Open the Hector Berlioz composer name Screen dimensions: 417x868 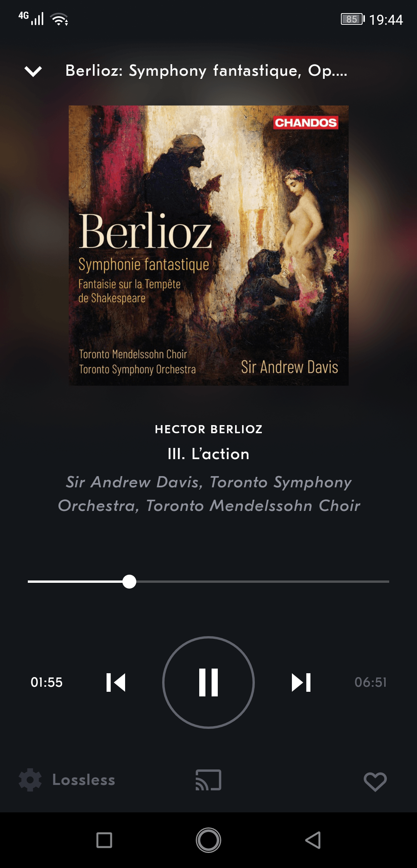[x=208, y=429]
